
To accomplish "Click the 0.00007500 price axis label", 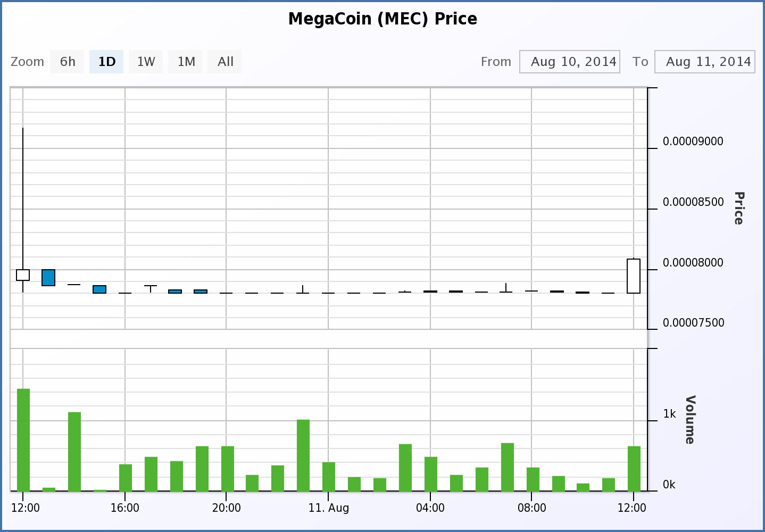I will tap(693, 323).
